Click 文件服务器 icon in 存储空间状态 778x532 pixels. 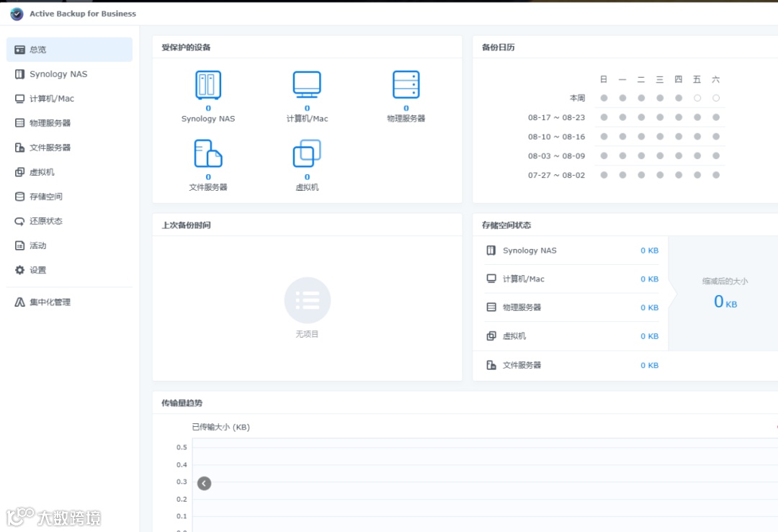click(491, 365)
